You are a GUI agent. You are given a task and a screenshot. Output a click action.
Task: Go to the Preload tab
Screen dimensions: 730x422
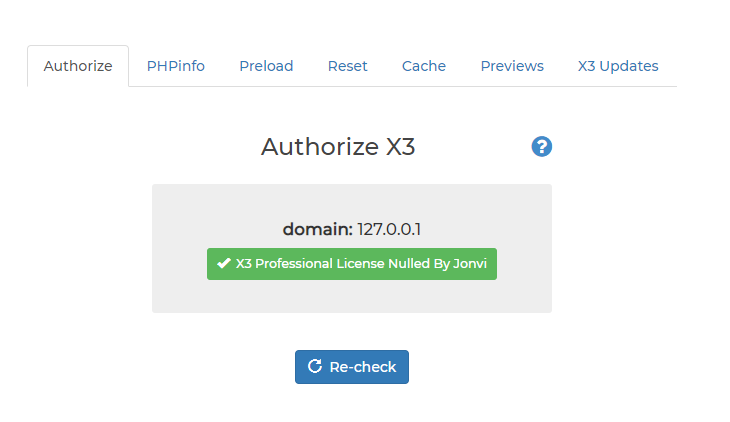click(x=266, y=66)
